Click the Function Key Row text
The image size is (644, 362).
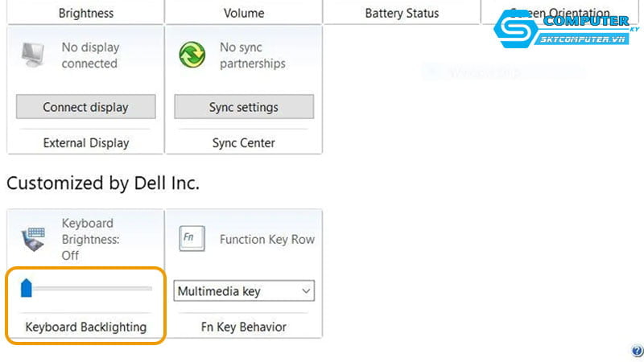point(266,240)
